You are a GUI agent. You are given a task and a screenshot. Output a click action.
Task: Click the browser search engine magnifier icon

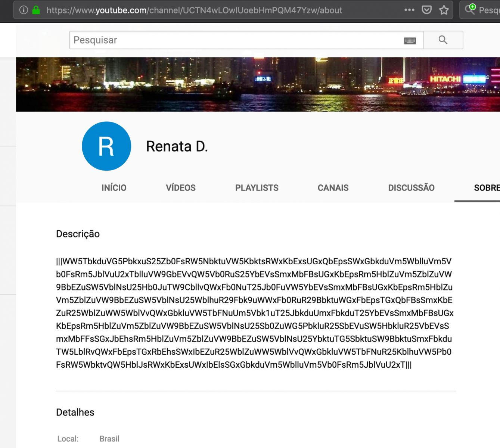point(470,9)
